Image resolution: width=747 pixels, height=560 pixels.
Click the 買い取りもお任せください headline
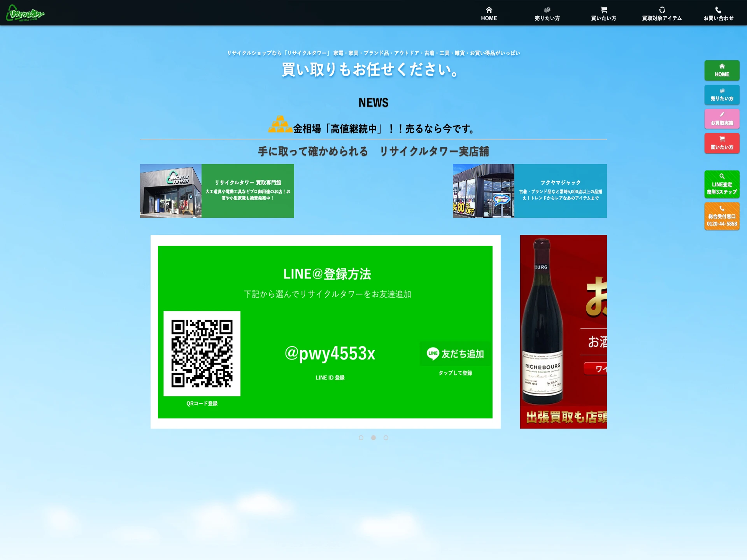(x=370, y=70)
